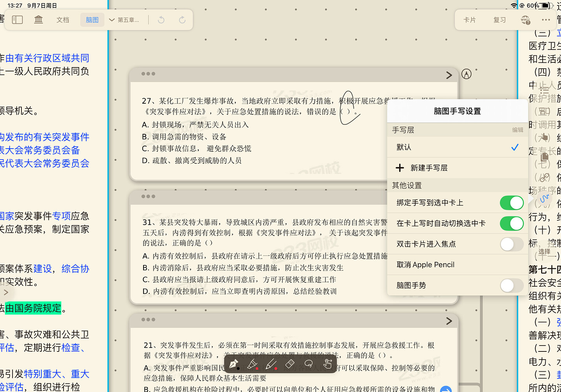The height and width of the screenshot is (392, 561).
Task: Toggle the sidebar panel icon
Action: click(x=18, y=20)
